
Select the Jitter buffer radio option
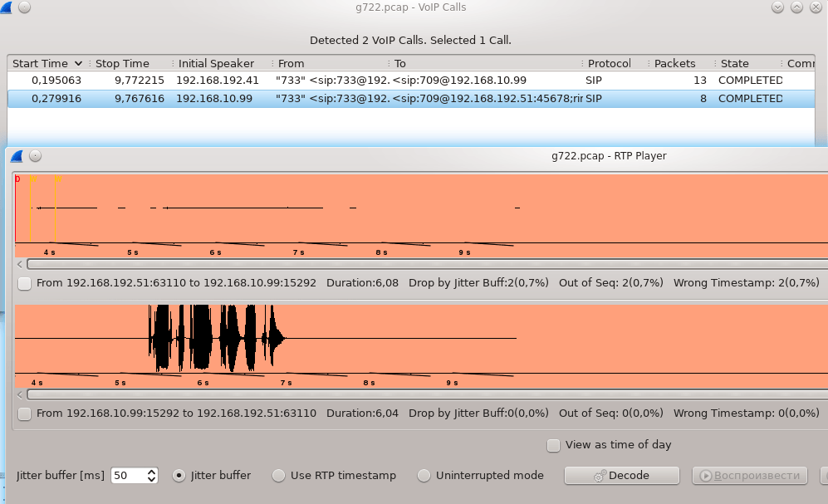coord(179,476)
